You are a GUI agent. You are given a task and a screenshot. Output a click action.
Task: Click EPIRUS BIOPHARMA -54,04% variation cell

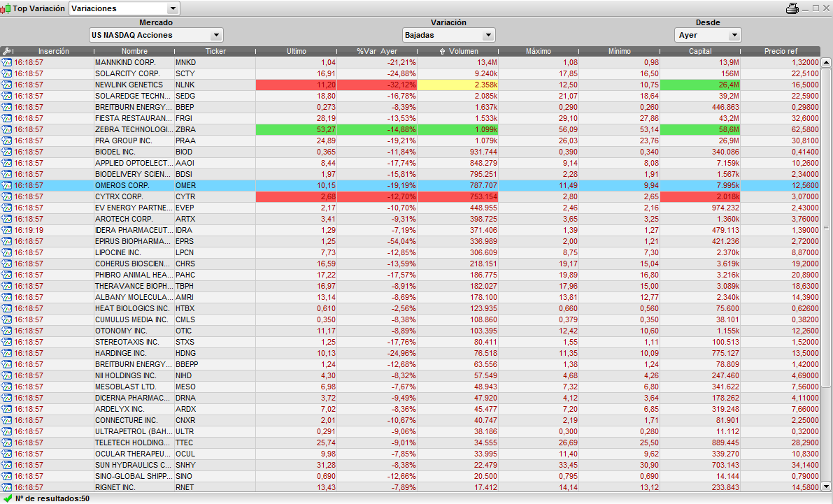pyautogui.click(x=377, y=241)
